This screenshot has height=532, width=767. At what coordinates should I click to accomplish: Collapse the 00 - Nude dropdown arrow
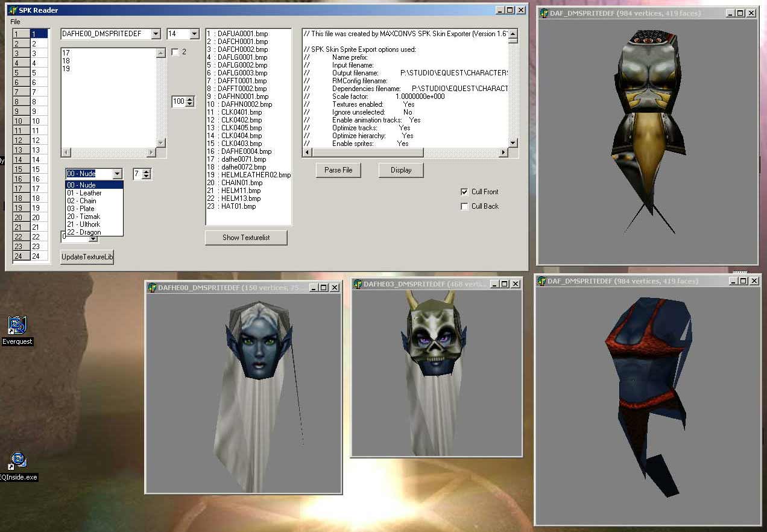pos(117,174)
